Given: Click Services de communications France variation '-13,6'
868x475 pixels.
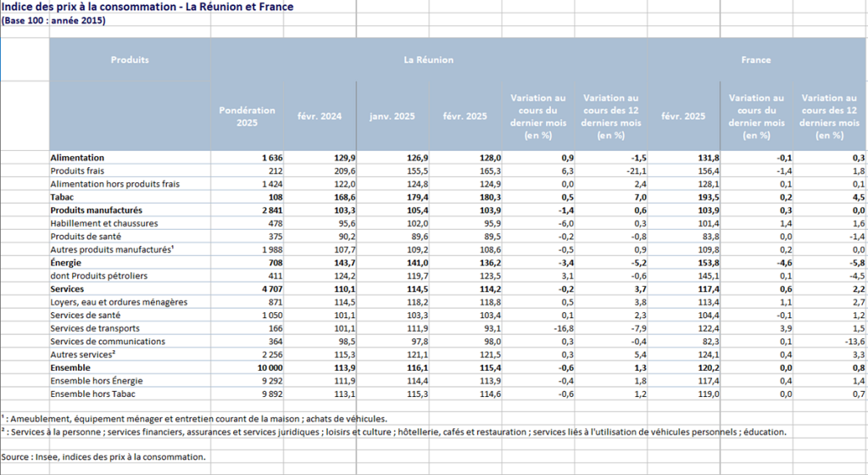Looking at the screenshot, I should tap(854, 342).
